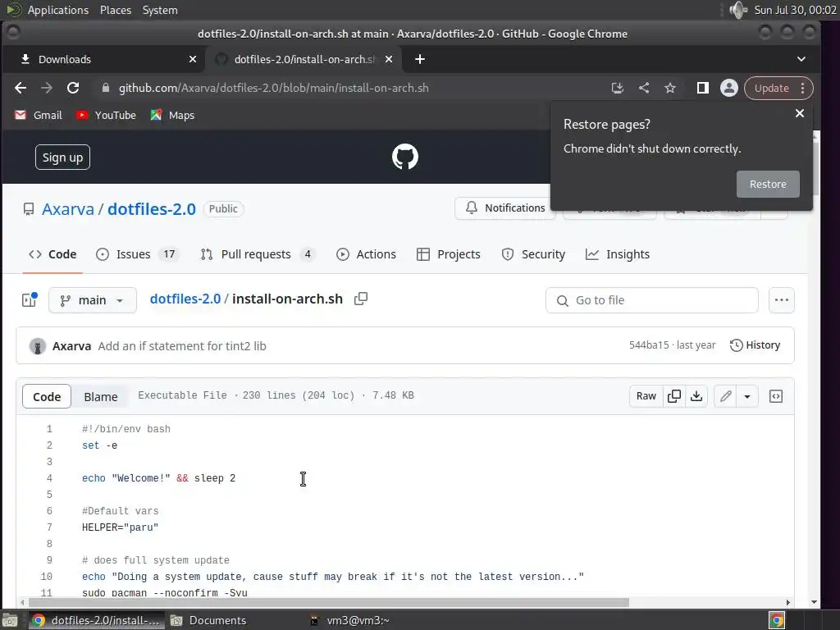Open Chrome profile avatar

[729, 88]
